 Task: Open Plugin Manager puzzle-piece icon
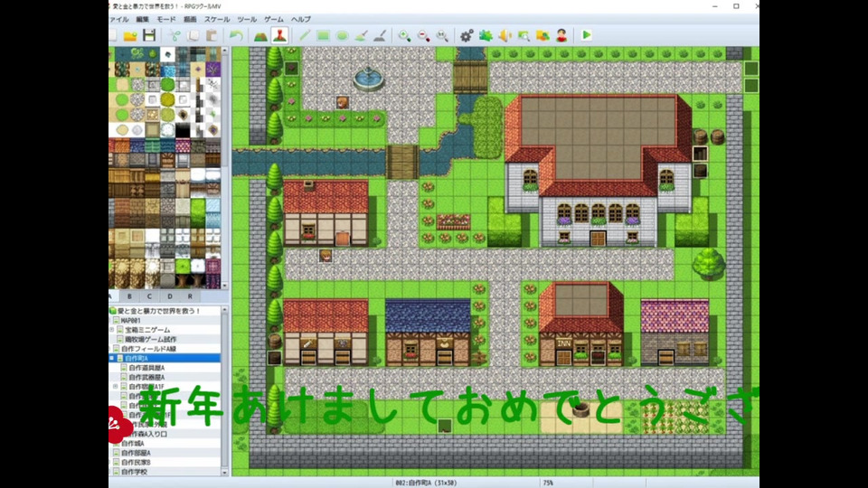[x=486, y=35]
